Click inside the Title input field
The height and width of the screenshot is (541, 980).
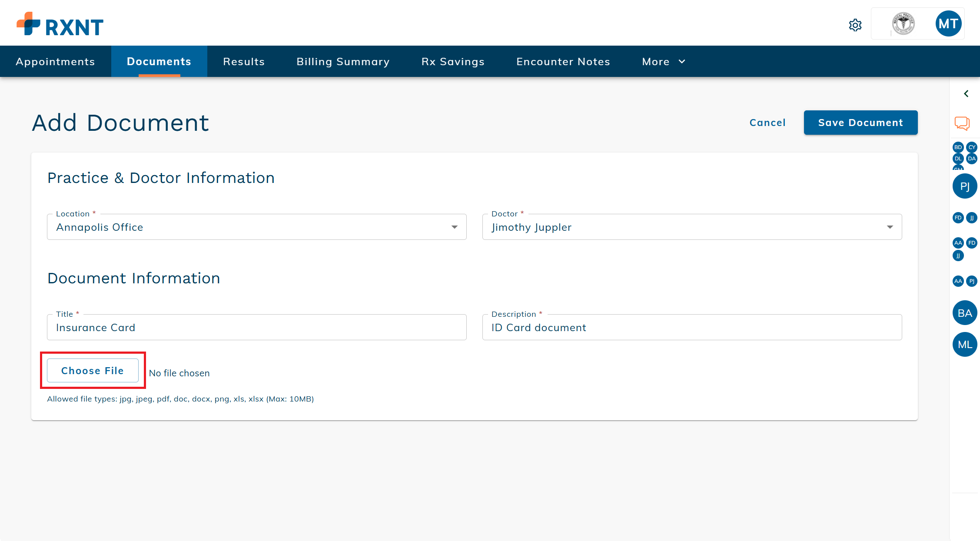pyautogui.click(x=256, y=327)
